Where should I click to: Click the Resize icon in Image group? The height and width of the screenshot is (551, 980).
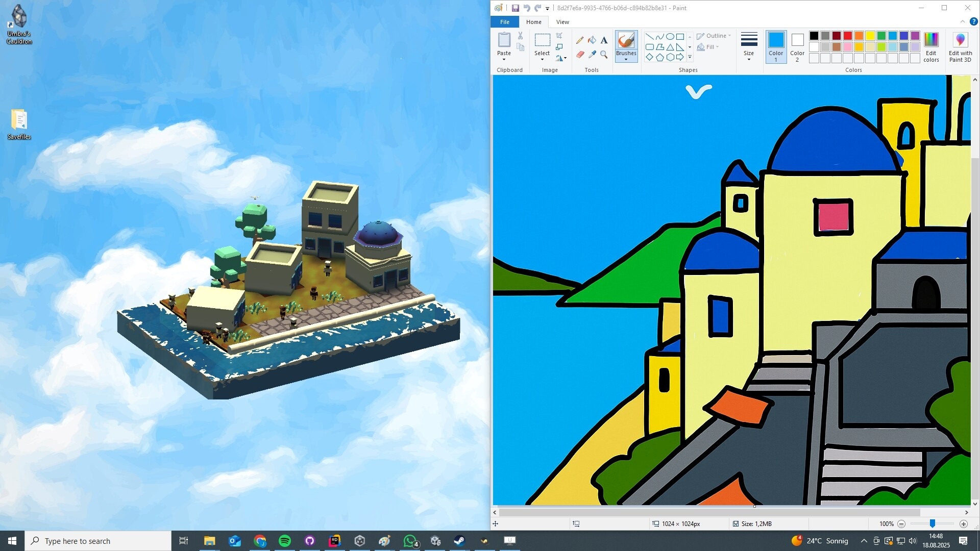click(x=559, y=47)
